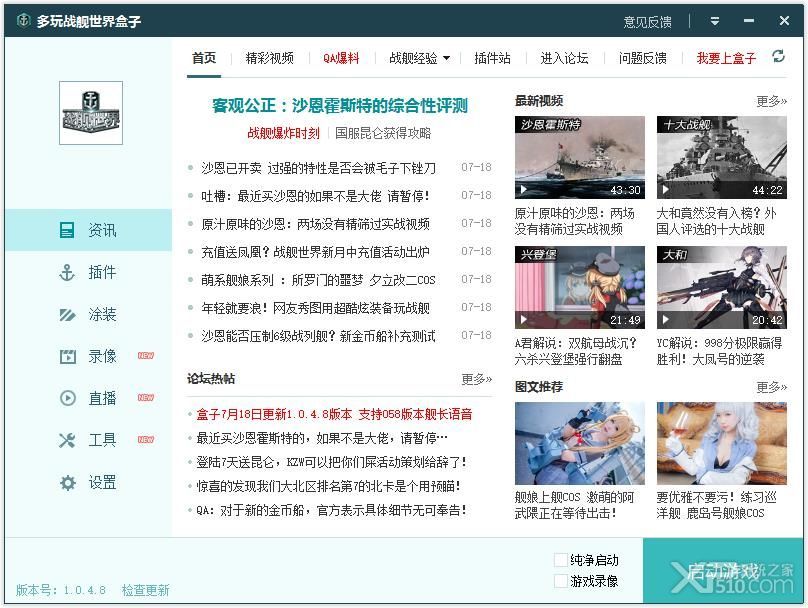This screenshot has height=608, width=808.
Task: Open the 战舰爆炸时刻 link
Action: 283,133
